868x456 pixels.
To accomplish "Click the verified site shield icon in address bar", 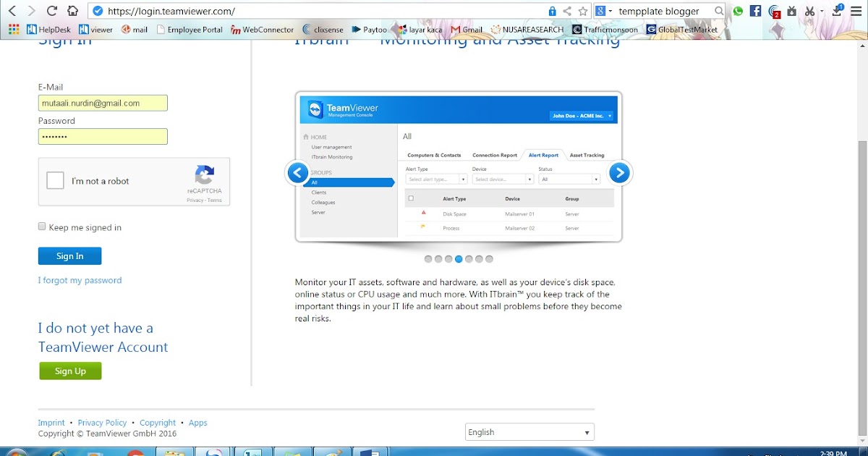I will coord(98,11).
